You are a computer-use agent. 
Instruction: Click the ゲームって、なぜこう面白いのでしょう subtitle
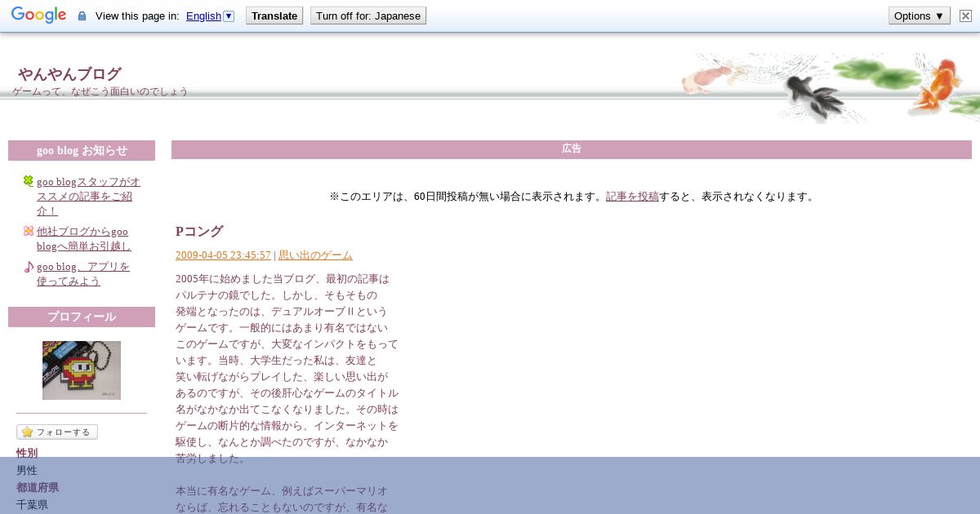[100, 91]
